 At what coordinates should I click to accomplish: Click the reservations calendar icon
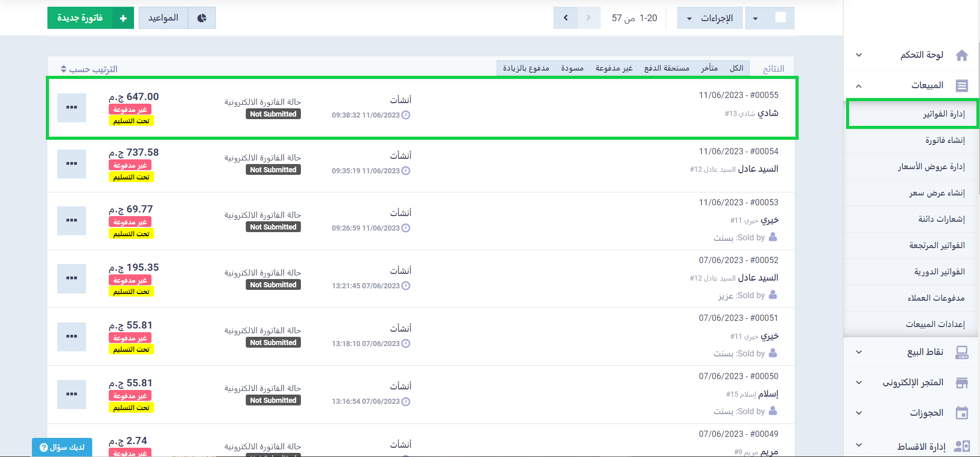[961, 413]
